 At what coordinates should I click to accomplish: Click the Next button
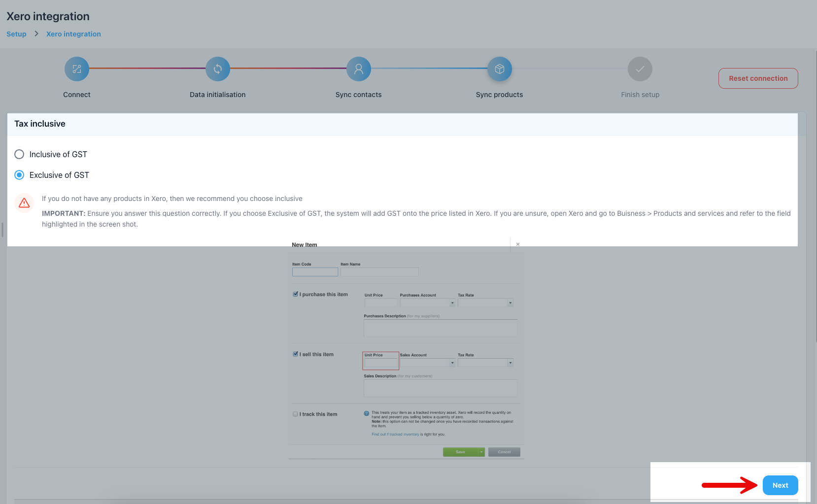781,485
